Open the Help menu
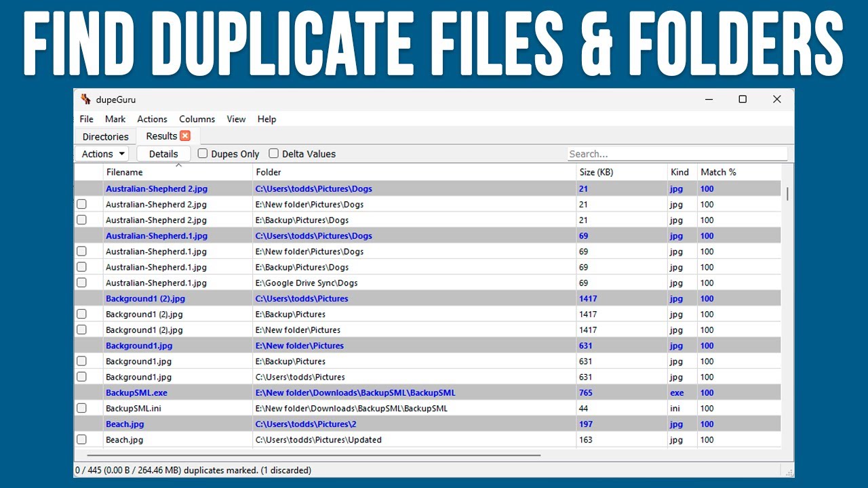 coord(267,119)
